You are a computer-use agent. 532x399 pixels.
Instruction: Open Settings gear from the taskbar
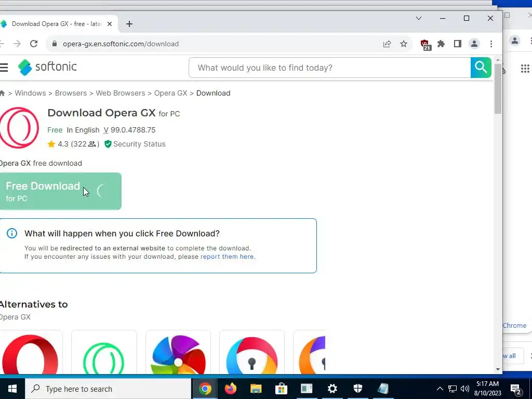click(x=332, y=389)
